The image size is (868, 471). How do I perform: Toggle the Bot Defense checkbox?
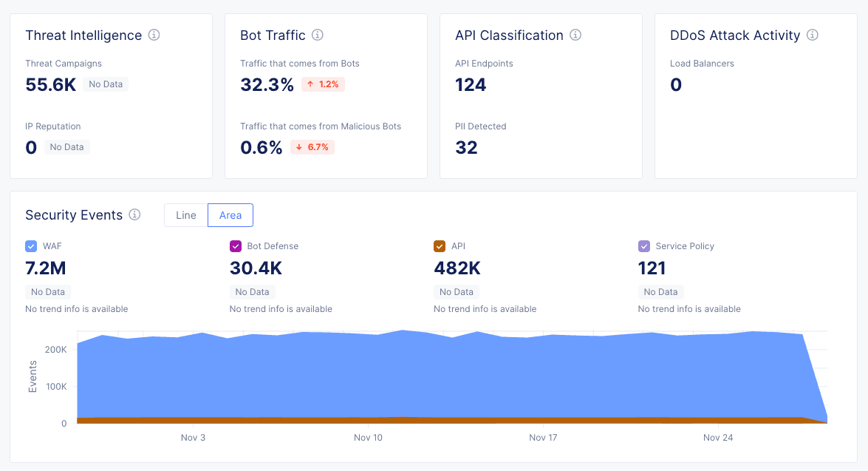click(236, 246)
